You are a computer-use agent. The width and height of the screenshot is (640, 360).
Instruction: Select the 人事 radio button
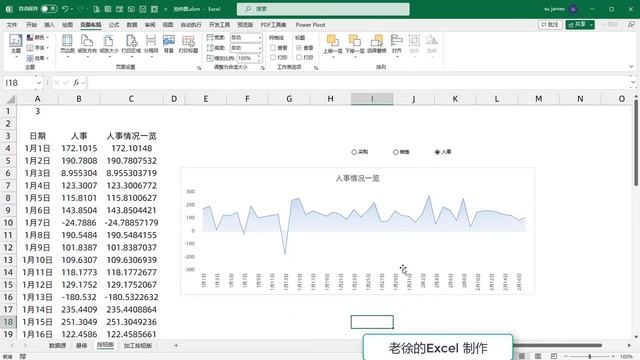pos(437,152)
